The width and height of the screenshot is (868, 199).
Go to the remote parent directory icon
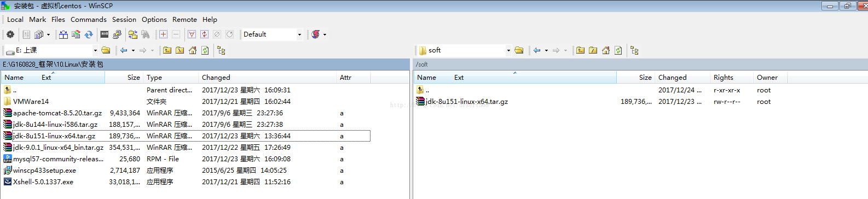[x=580, y=50]
